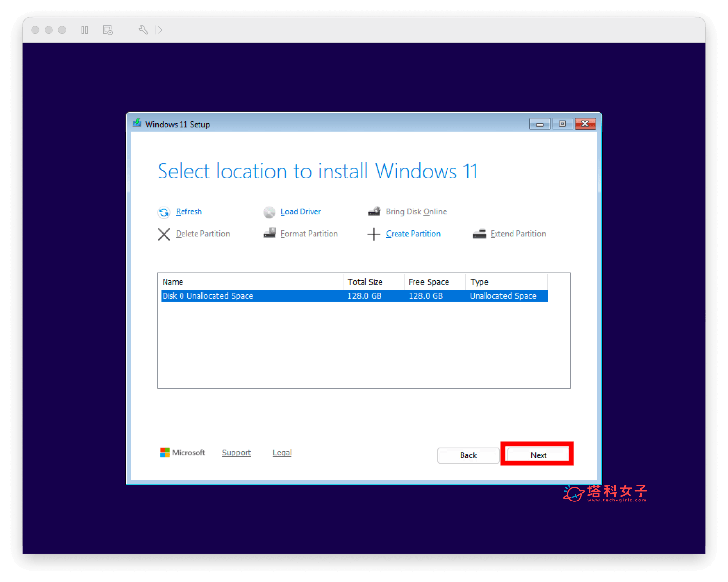The height and width of the screenshot is (582, 728).
Task: Click the Delete Partition X icon
Action: (x=164, y=234)
